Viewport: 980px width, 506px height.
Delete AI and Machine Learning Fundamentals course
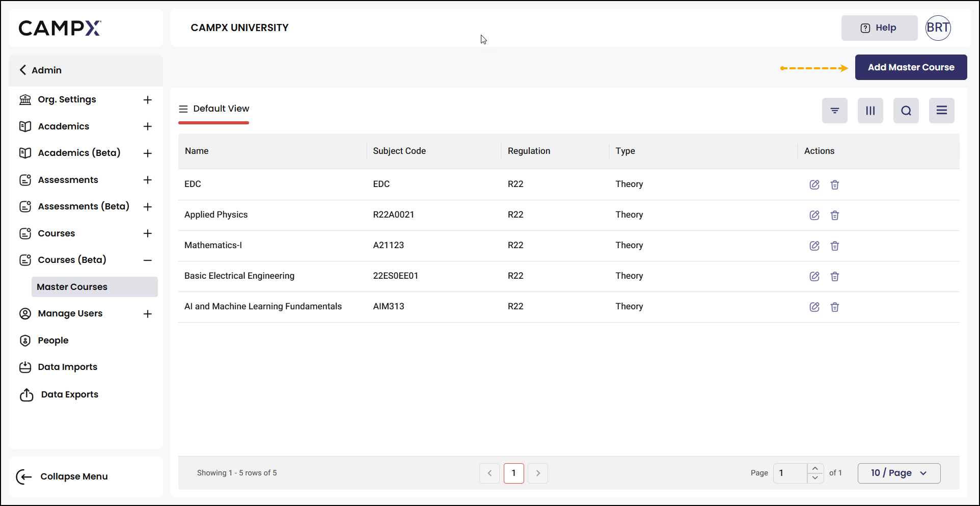835,307
